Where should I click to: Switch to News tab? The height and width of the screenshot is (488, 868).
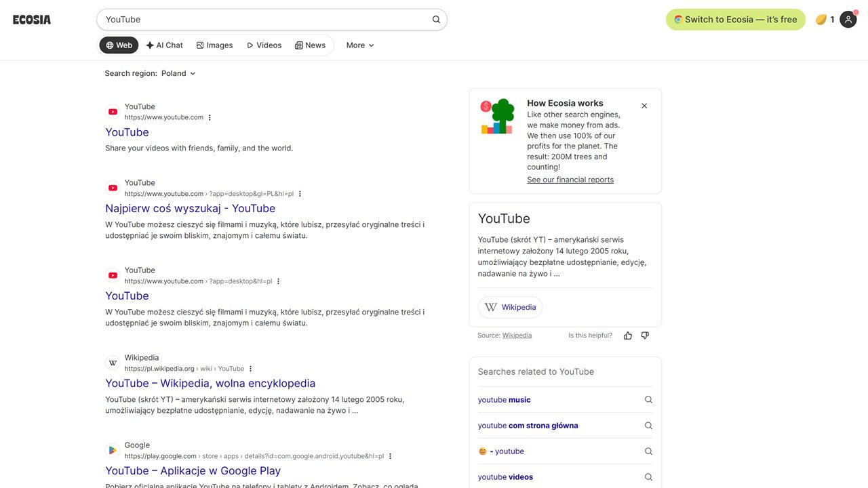point(310,45)
